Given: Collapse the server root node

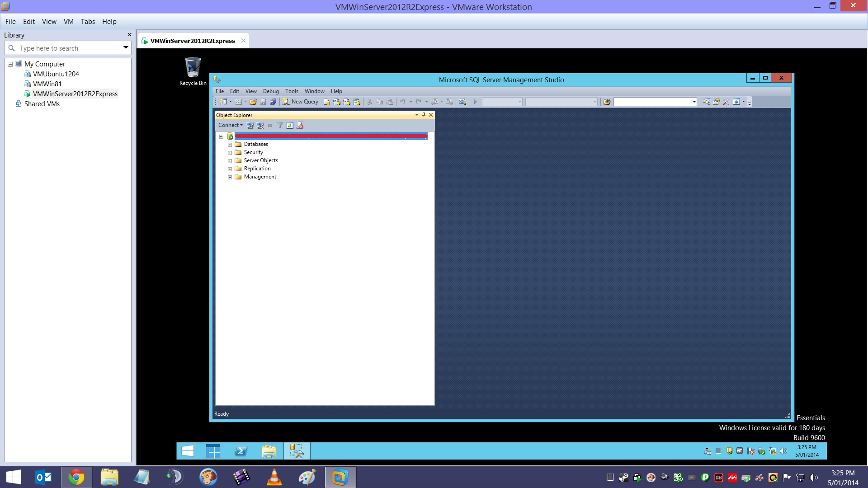Looking at the screenshot, I should (x=221, y=136).
